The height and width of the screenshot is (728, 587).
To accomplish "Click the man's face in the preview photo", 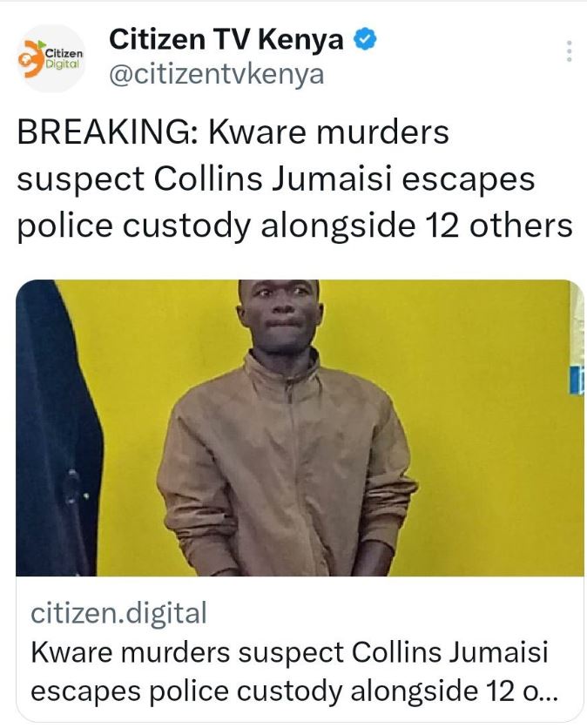I will click(280, 316).
